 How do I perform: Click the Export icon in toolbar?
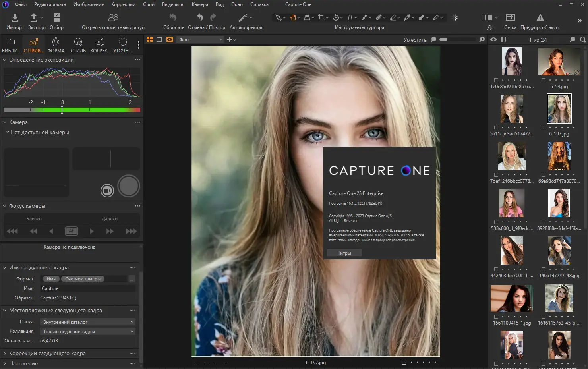[34, 17]
